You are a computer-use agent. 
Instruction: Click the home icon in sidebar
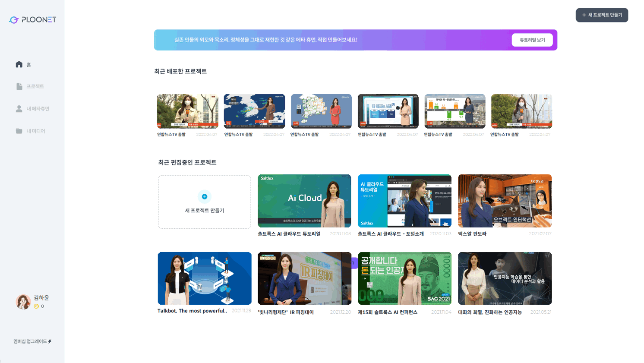19,64
